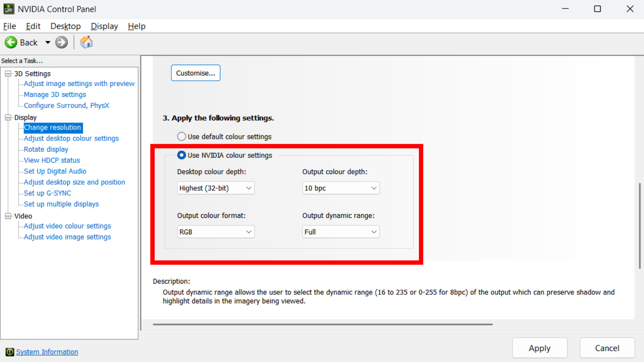Click the Customise... button
Screen dimensions: 644x362
pos(196,73)
